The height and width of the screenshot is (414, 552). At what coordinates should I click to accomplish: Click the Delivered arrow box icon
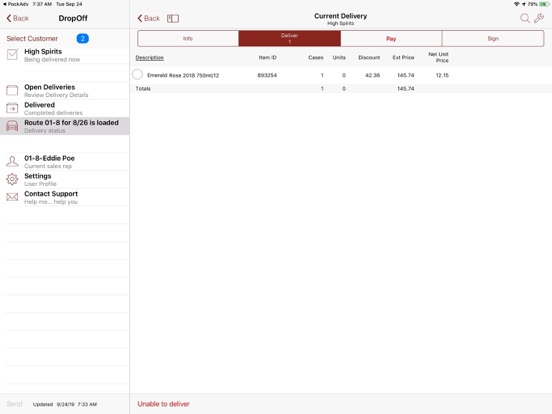pyautogui.click(x=12, y=108)
